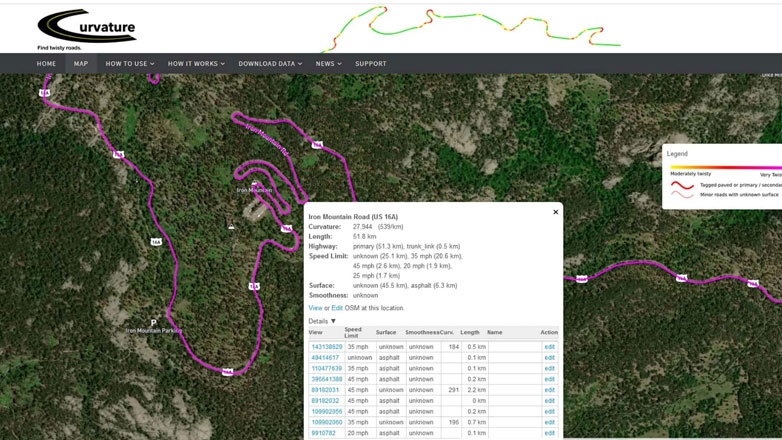Open the Support page

tap(370, 64)
